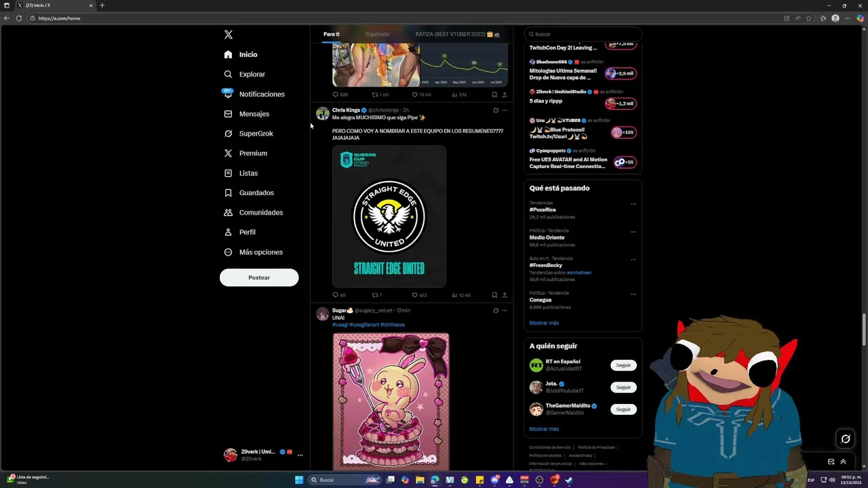
Task: Click Sugar profile avatar
Action: (x=322, y=313)
